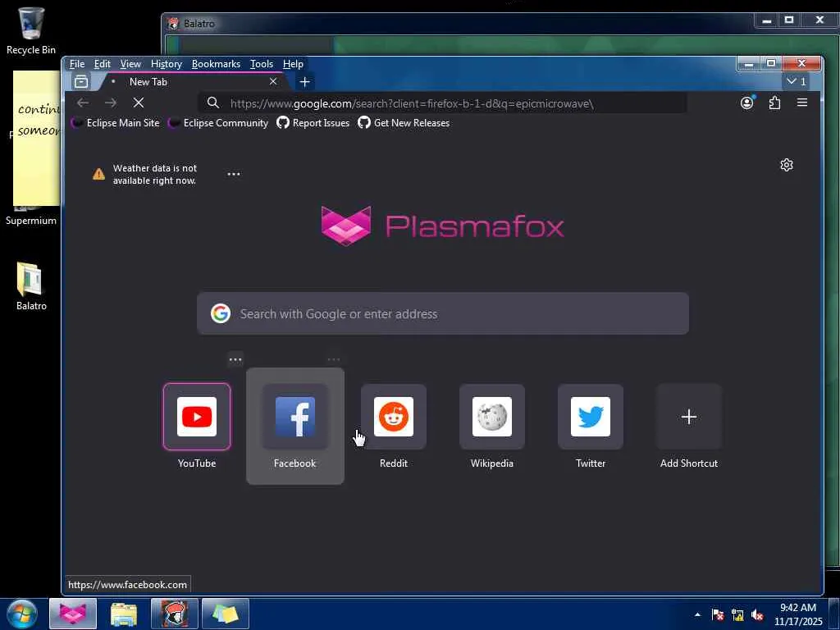Open the Reddit shortcut tile
Screen dimensions: 840x630
pyautogui.click(x=393, y=417)
